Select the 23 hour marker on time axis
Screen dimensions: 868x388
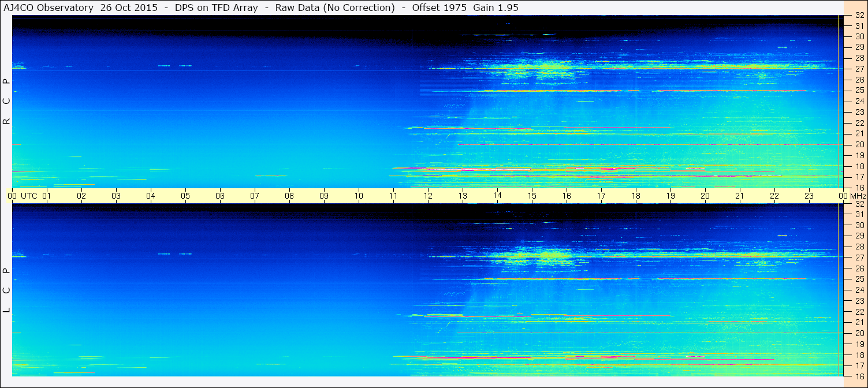[809, 196]
